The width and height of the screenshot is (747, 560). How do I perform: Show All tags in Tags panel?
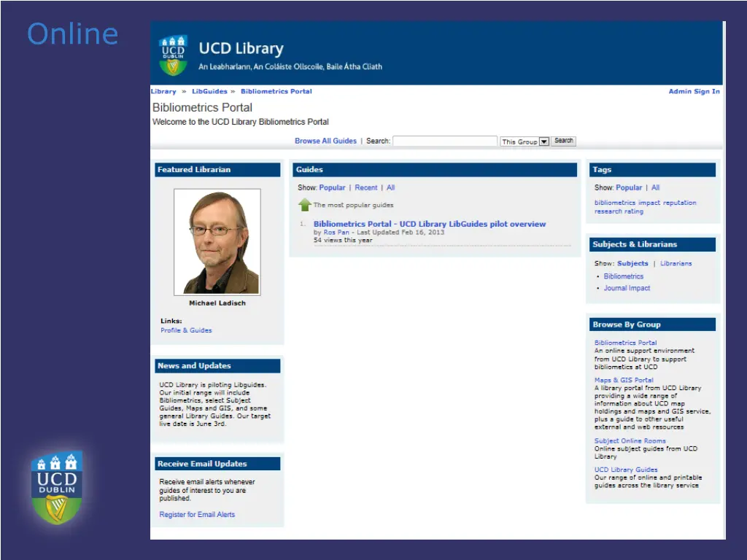pos(656,187)
